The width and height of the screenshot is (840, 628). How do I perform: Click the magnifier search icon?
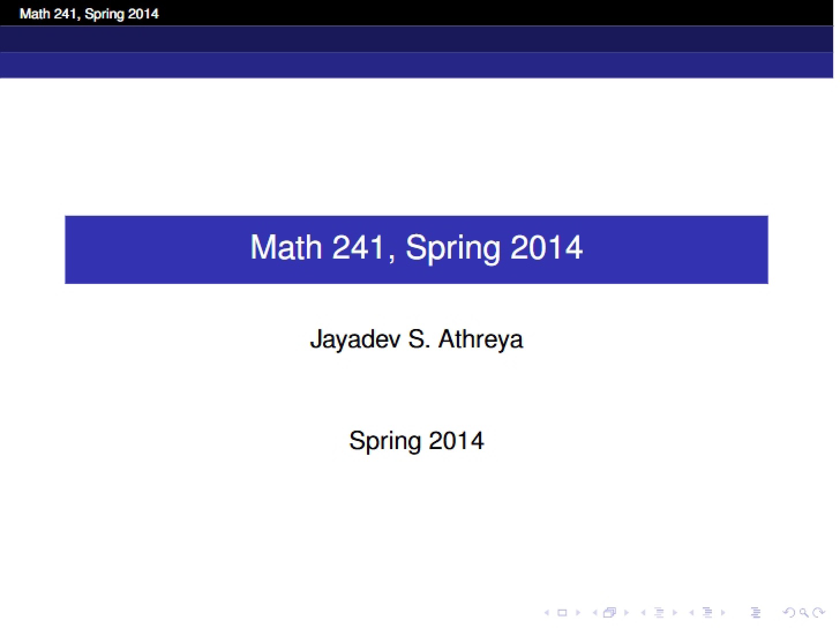(x=804, y=613)
